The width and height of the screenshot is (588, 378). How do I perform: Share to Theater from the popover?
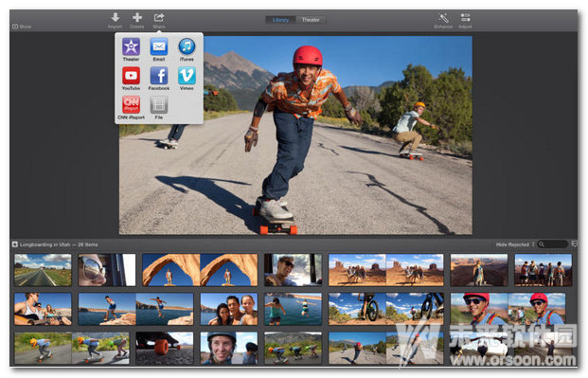131,47
